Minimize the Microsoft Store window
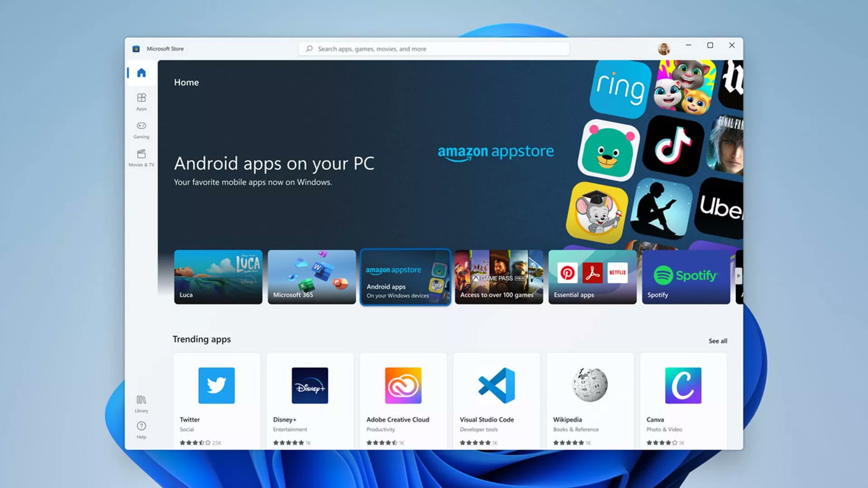The height and width of the screenshot is (488, 868). (689, 45)
